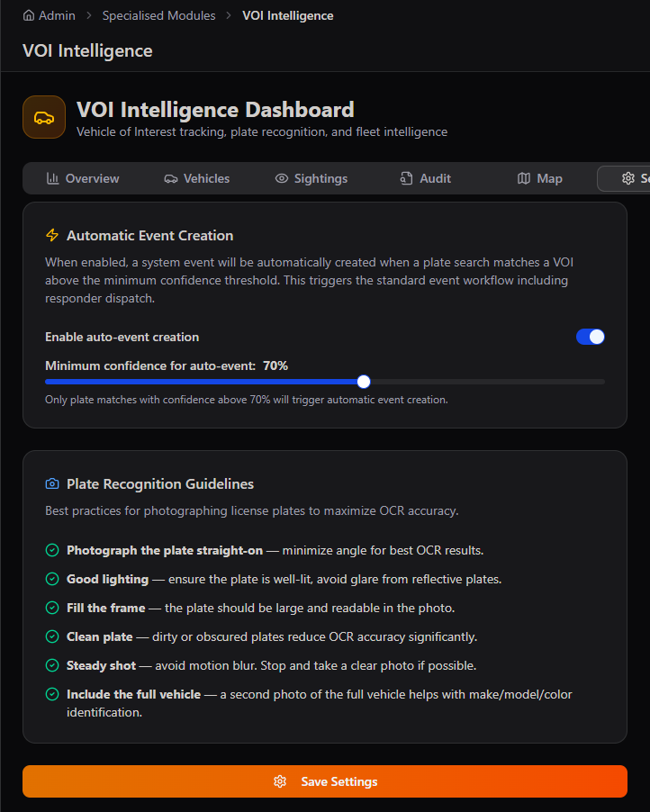
Task: Open the Audit tab
Action: (x=426, y=178)
